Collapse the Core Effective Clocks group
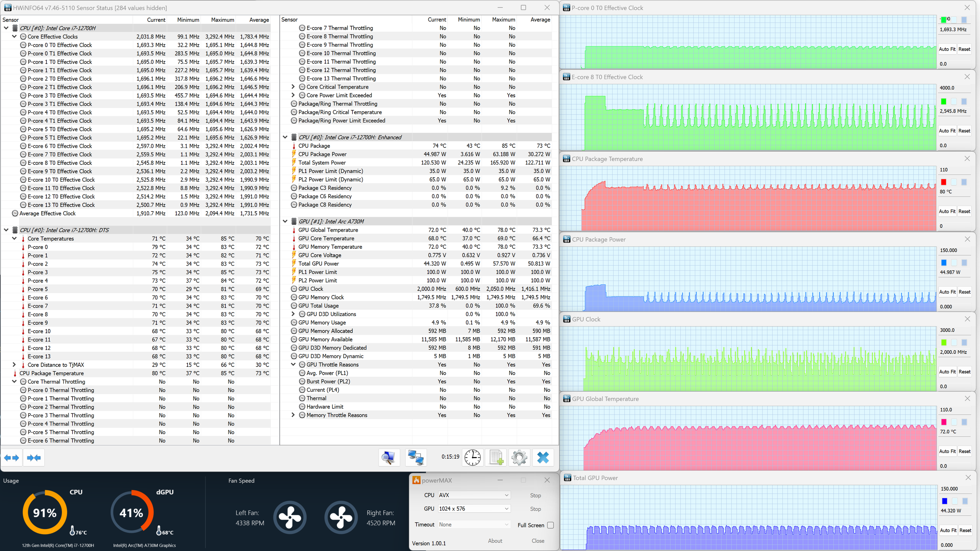 coord(14,37)
